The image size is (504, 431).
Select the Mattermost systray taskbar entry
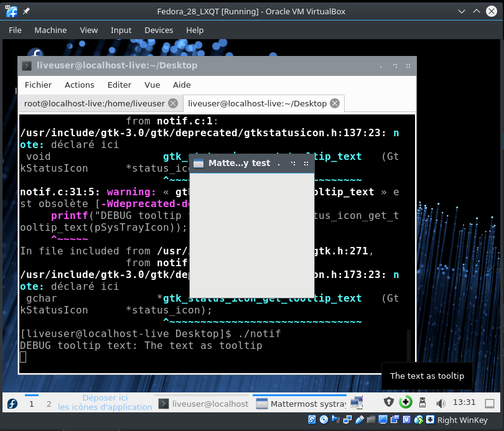tap(299, 404)
